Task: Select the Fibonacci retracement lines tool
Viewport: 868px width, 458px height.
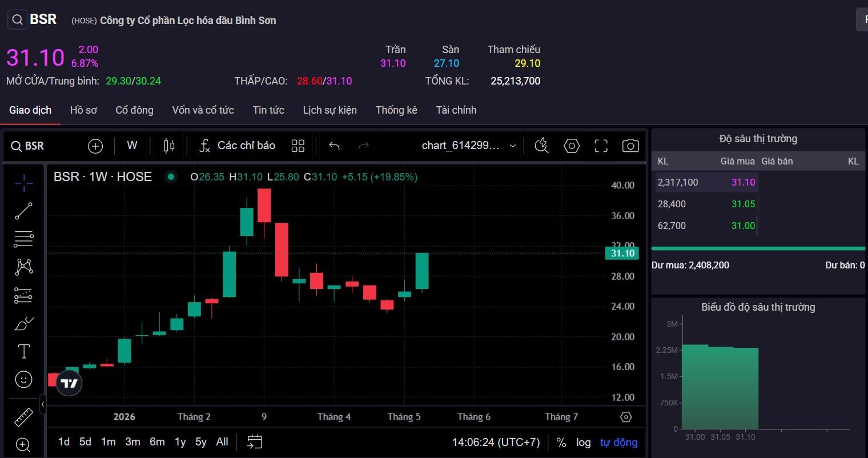Action: click(x=23, y=239)
